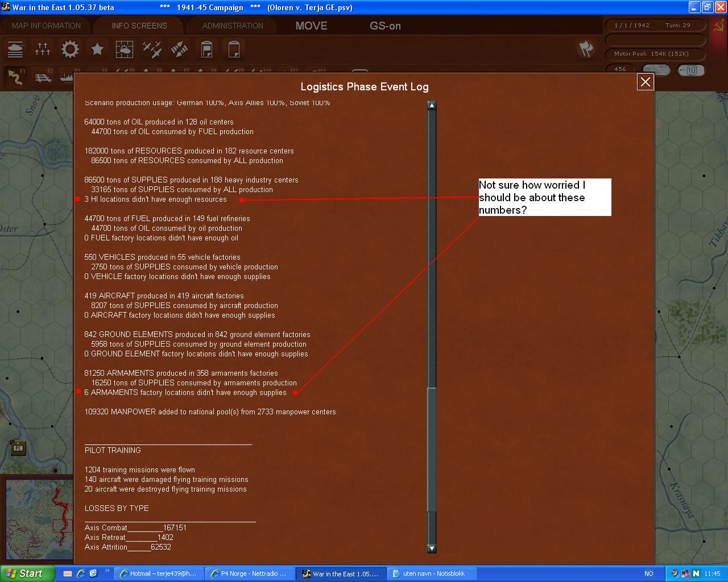The height and width of the screenshot is (582, 728).
Task: Click War in the East taskbar button
Action: click(340, 573)
